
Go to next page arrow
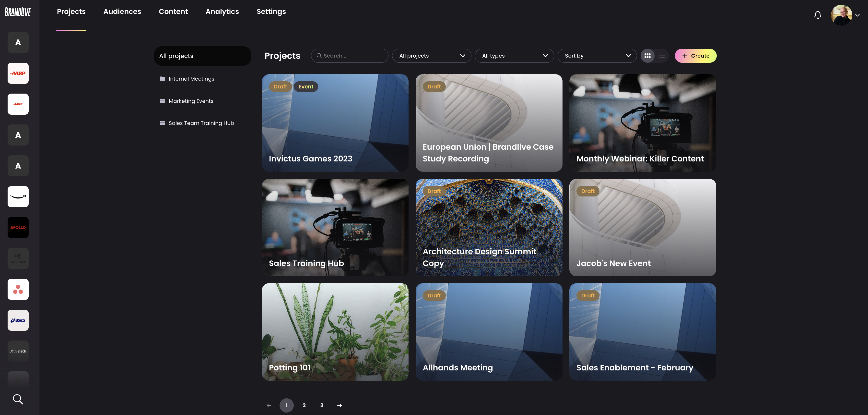coord(339,405)
